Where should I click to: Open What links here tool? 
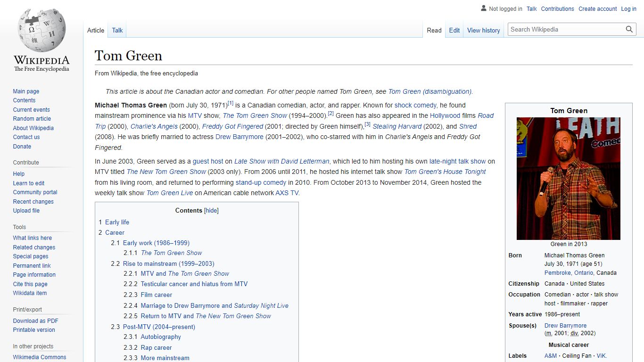point(33,238)
